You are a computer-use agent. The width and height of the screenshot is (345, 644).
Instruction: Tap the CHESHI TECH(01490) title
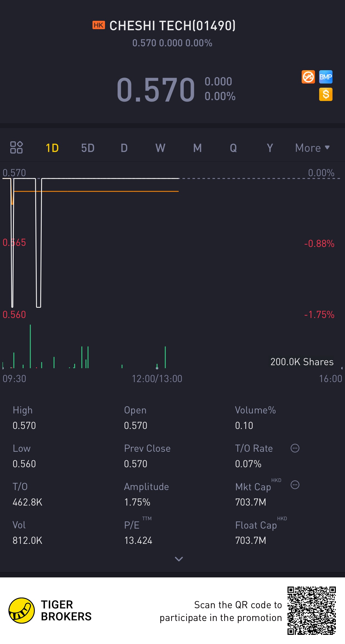coord(172,26)
